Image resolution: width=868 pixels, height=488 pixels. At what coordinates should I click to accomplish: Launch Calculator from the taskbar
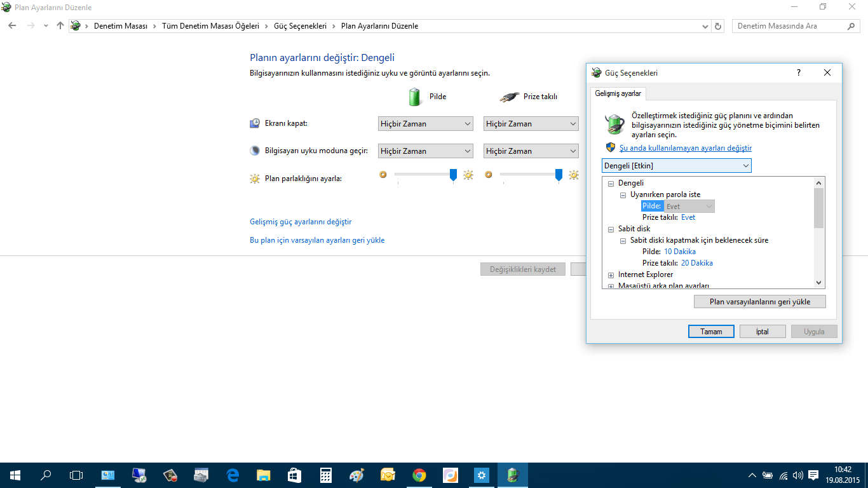[x=326, y=475]
